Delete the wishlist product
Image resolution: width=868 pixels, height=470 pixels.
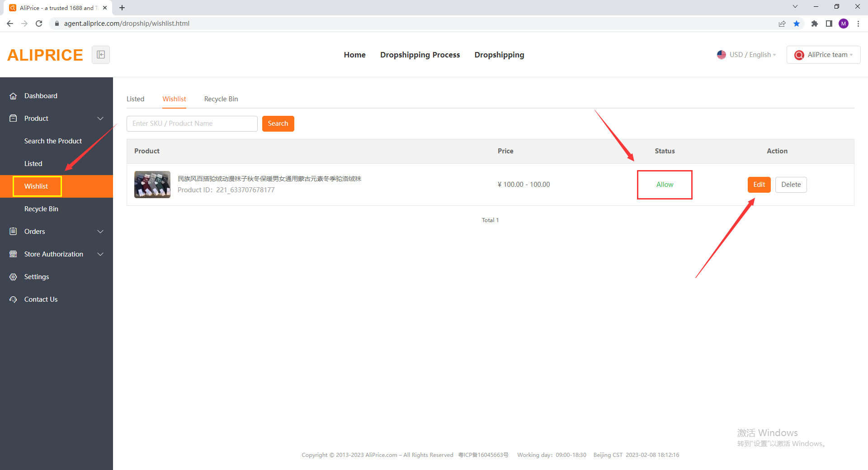click(791, 185)
